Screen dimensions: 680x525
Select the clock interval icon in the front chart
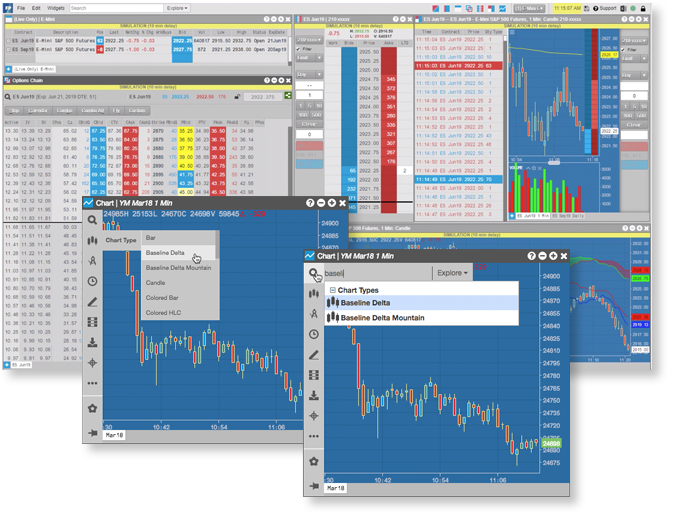coord(314,334)
